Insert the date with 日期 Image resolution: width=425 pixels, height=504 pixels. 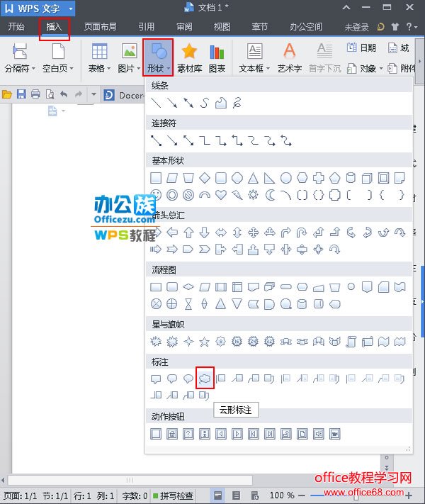361,48
